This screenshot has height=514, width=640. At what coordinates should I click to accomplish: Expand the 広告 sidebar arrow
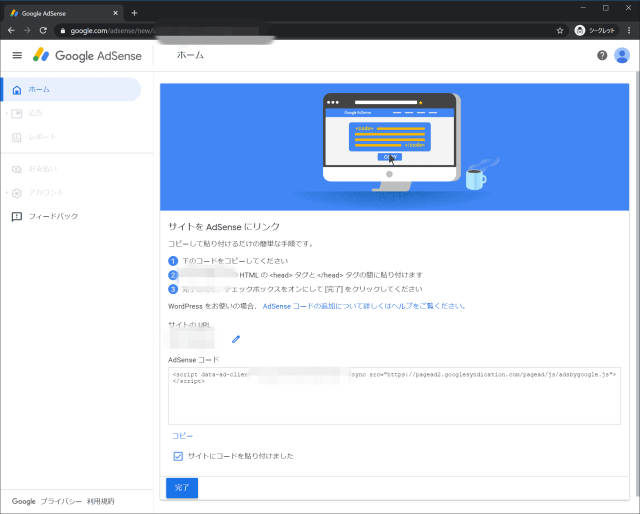coord(7,113)
